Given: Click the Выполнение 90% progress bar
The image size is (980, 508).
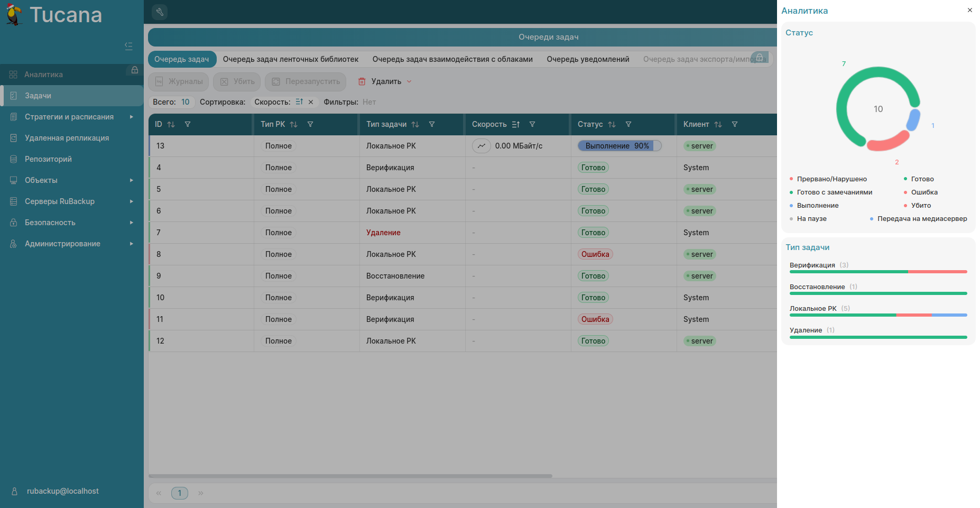Looking at the screenshot, I should pos(619,146).
